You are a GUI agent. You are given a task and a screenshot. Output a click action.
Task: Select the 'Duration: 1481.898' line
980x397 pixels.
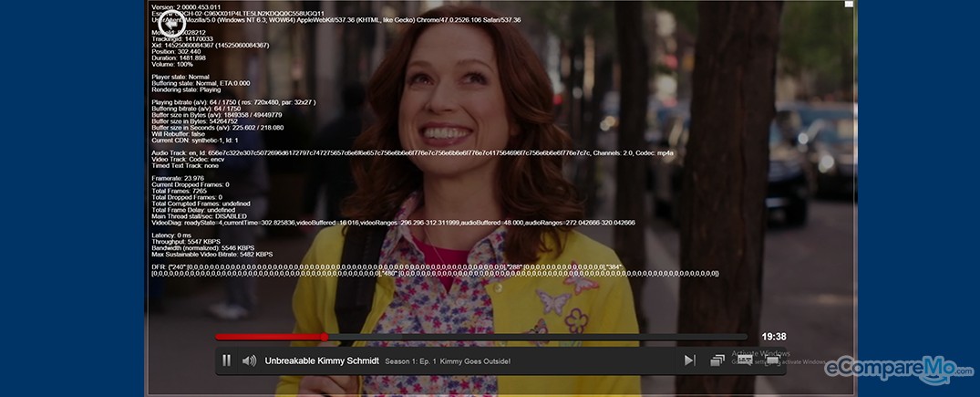[179, 57]
